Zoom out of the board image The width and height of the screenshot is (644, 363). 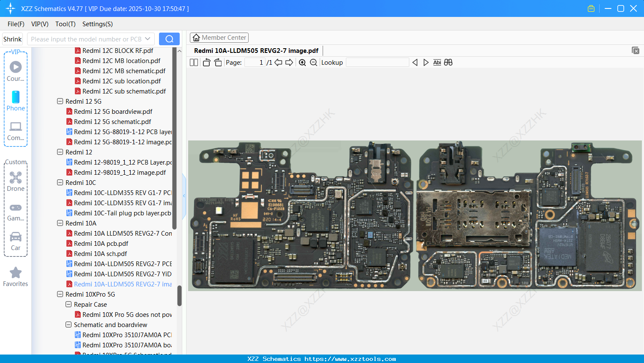point(313,62)
